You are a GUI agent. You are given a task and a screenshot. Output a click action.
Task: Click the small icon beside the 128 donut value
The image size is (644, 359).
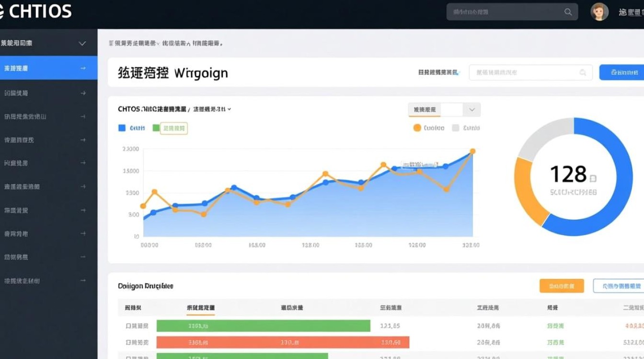tap(593, 179)
